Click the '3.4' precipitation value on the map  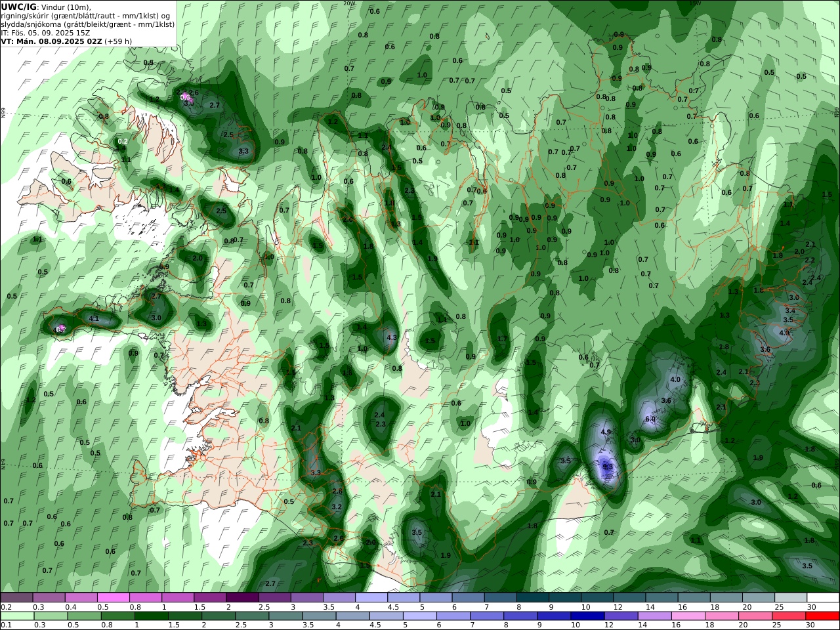click(790, 311)
